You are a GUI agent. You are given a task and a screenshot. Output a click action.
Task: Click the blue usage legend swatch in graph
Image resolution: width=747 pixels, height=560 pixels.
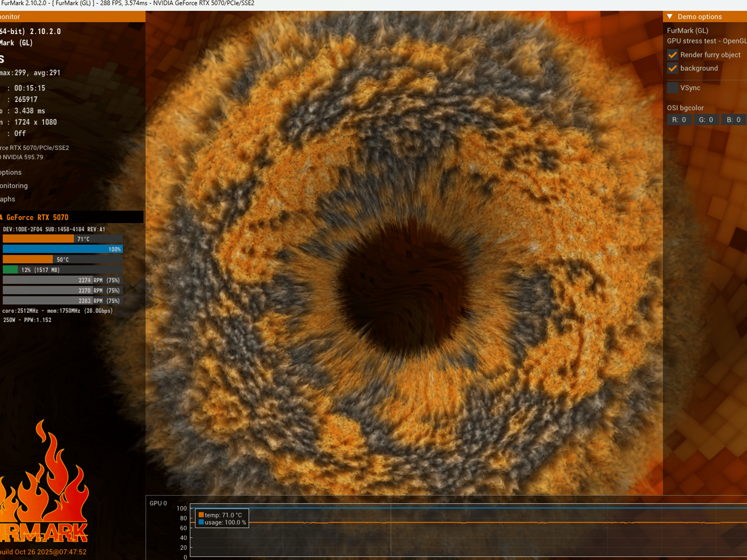[x=201, y=522]
